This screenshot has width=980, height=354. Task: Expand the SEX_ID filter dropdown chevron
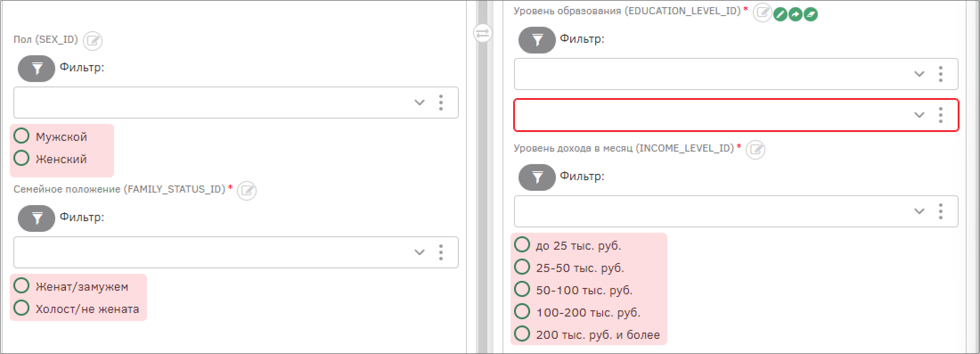pyautogui.click(x=420, y=103)
